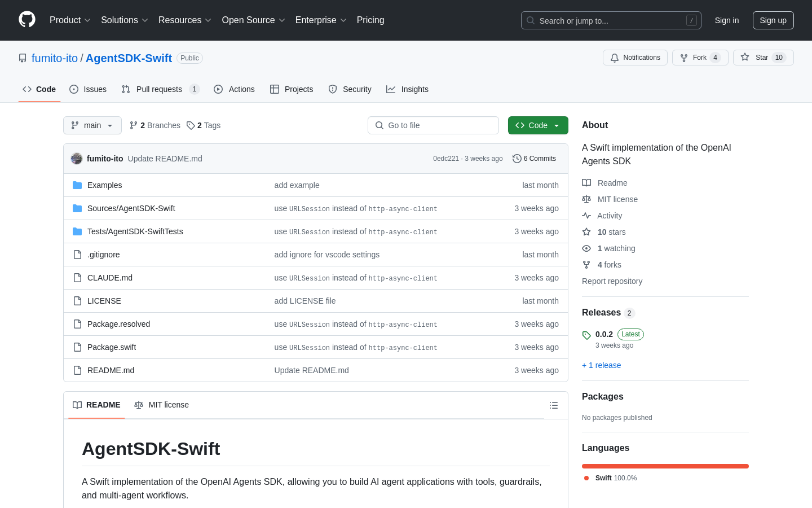Click the repository icon beside fumito-ito

23,58
